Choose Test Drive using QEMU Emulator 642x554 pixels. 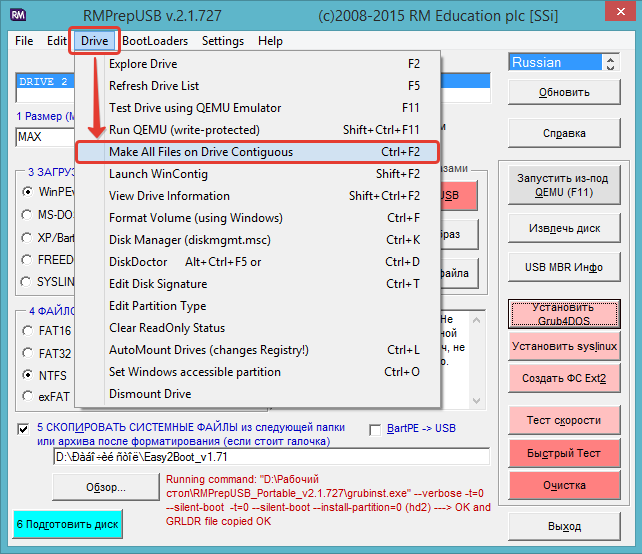[258, 108]
